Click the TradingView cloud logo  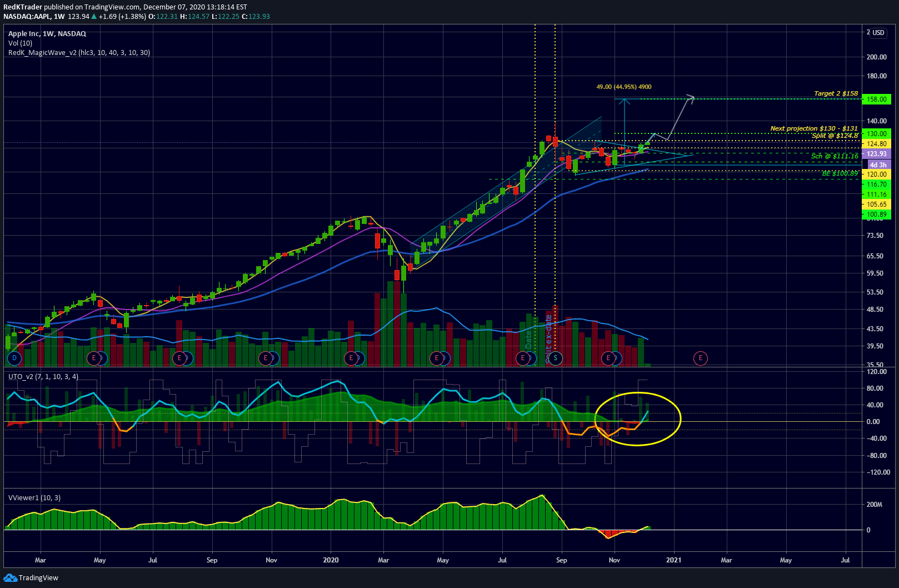(x=10, y=578)
